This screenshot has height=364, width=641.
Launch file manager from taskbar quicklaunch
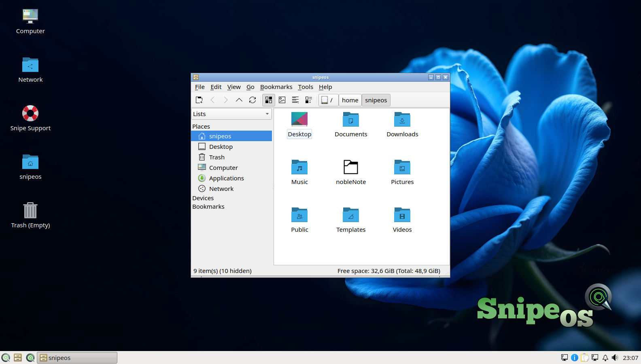(x=18, y=358)
